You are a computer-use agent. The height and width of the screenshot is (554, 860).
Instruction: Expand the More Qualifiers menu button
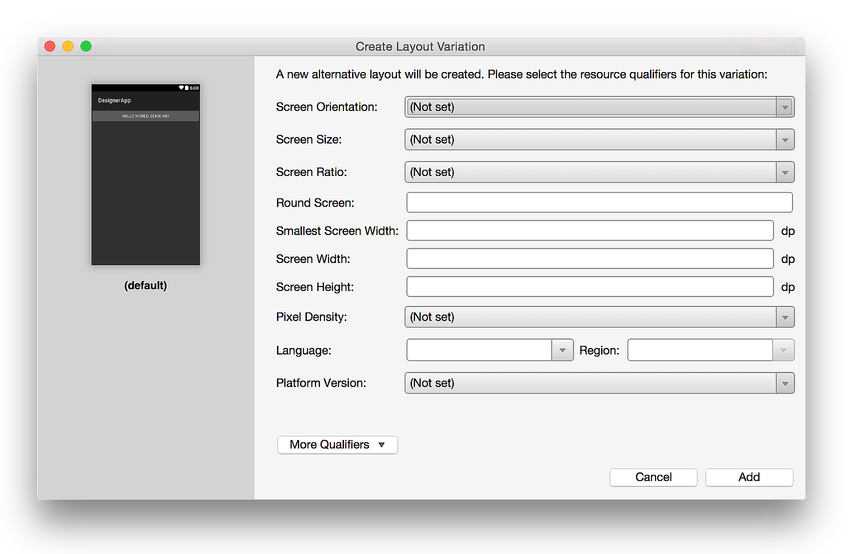[x=337, y=445]
